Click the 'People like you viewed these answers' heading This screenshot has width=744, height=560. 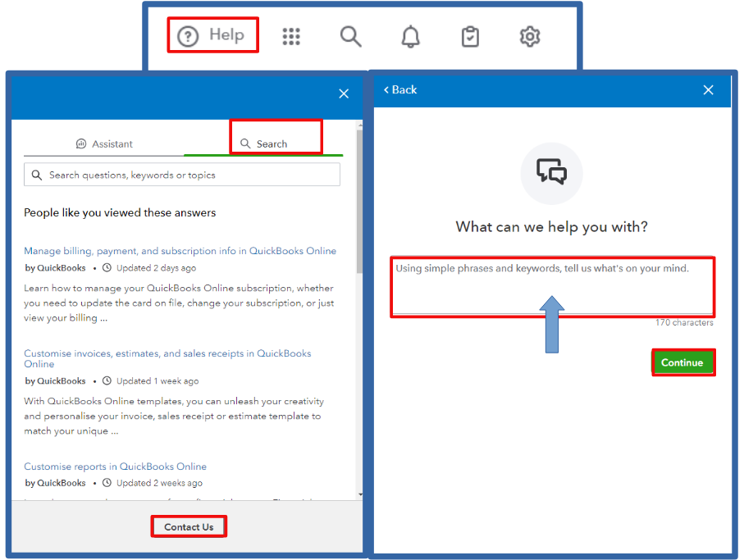coord(120,213)
